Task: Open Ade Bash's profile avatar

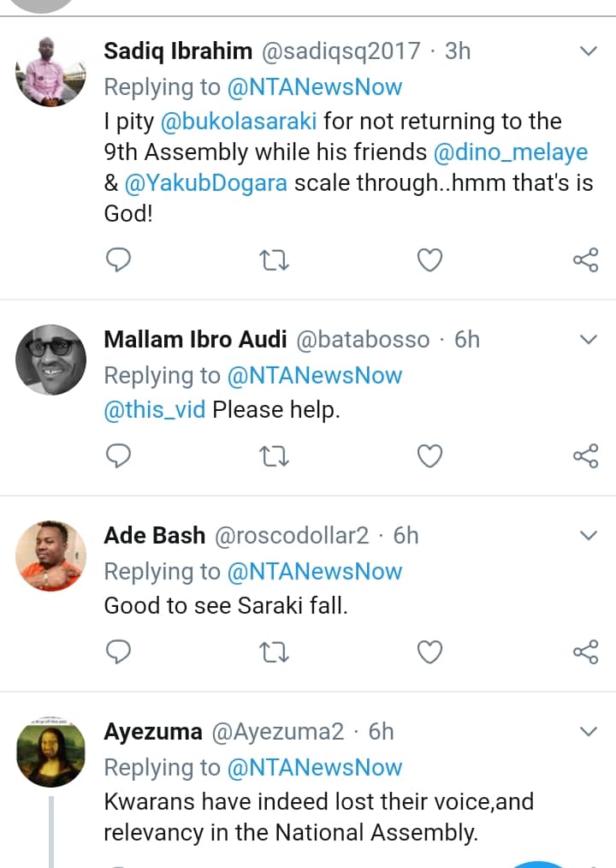Action: pyautogui.click(x=51, y=556)
